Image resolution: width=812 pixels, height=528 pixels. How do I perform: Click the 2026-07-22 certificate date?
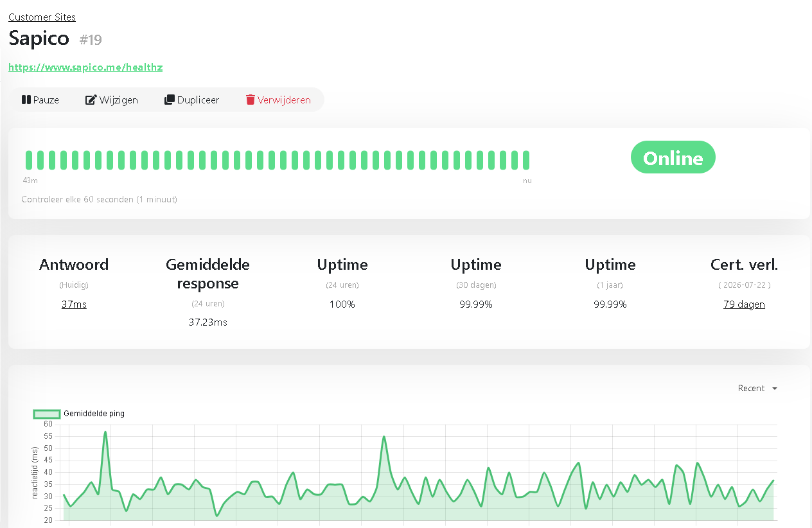pyautogui.click(x=744, y=285)
